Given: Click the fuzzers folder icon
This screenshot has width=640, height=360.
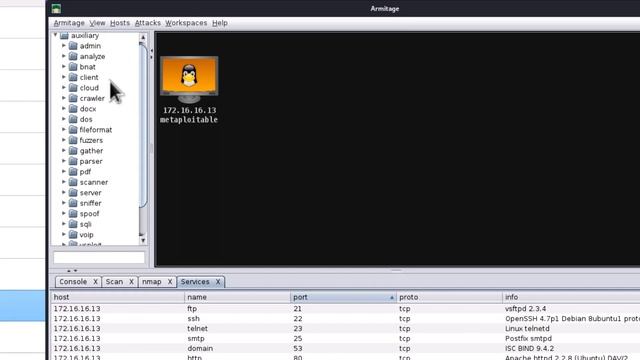Looking at the screenshot, I should click(x=73, y=140).
